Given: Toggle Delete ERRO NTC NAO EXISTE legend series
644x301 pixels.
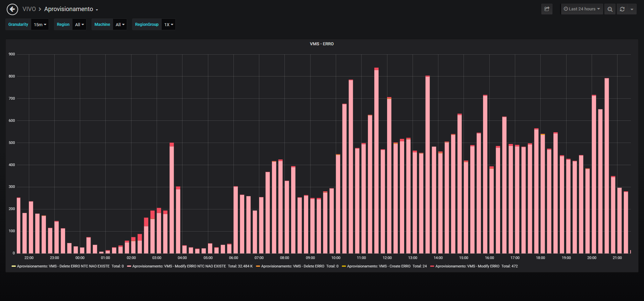Looking at the screenshot, I should pos(63,266).
